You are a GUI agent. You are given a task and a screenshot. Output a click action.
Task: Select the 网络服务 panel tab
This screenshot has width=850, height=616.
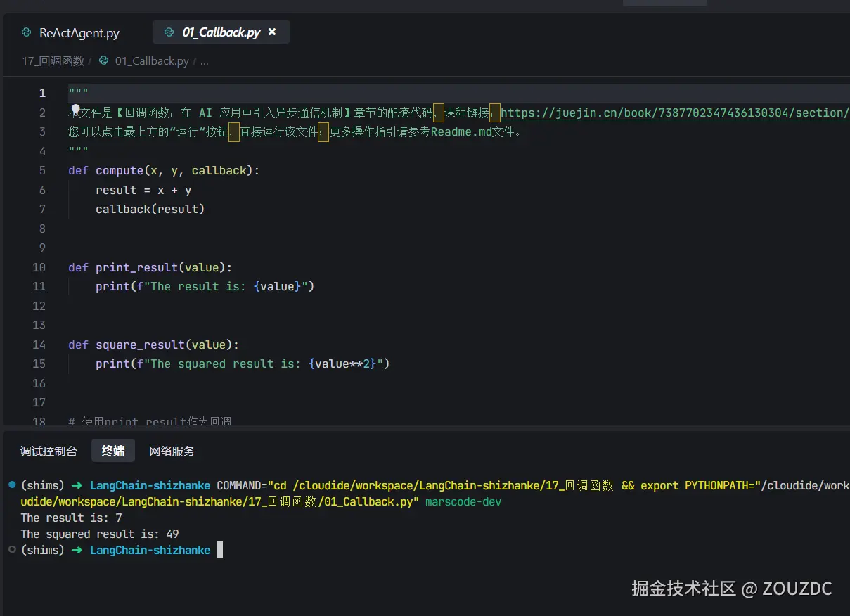[172, 451]
